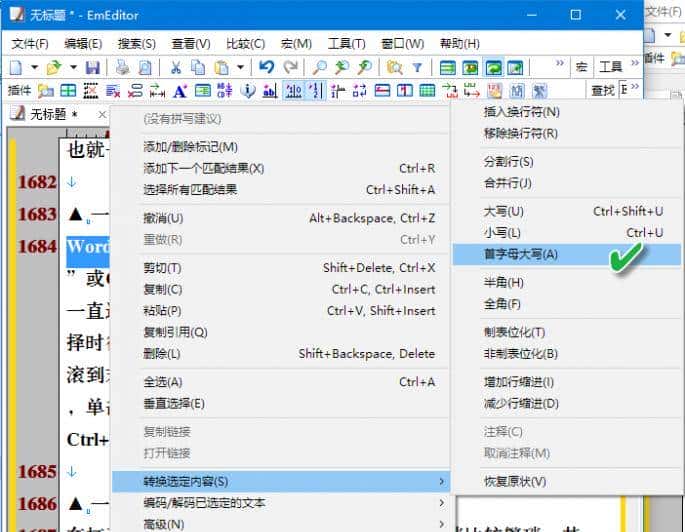Save the document with floppy icon
The height and width of the screenshot is (532, 685).
(93, 67)
